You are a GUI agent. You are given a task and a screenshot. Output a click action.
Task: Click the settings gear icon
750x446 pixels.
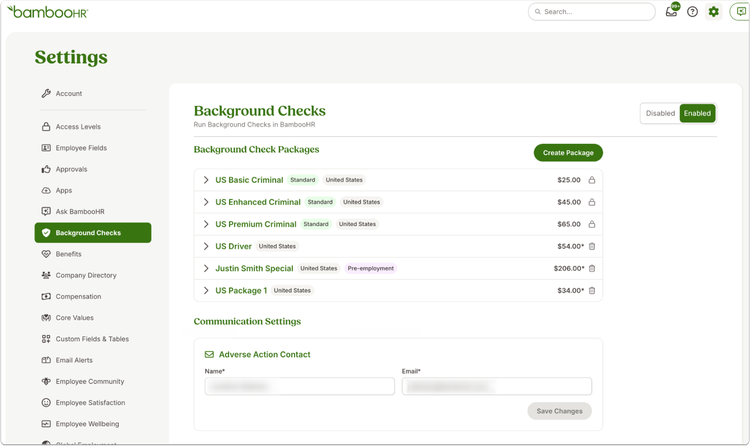click(x=713, y=11)
